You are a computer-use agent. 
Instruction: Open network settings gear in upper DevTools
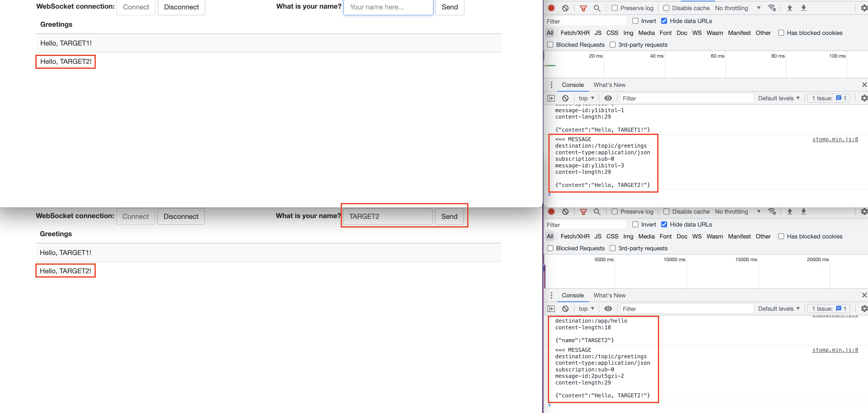[864, 8]
